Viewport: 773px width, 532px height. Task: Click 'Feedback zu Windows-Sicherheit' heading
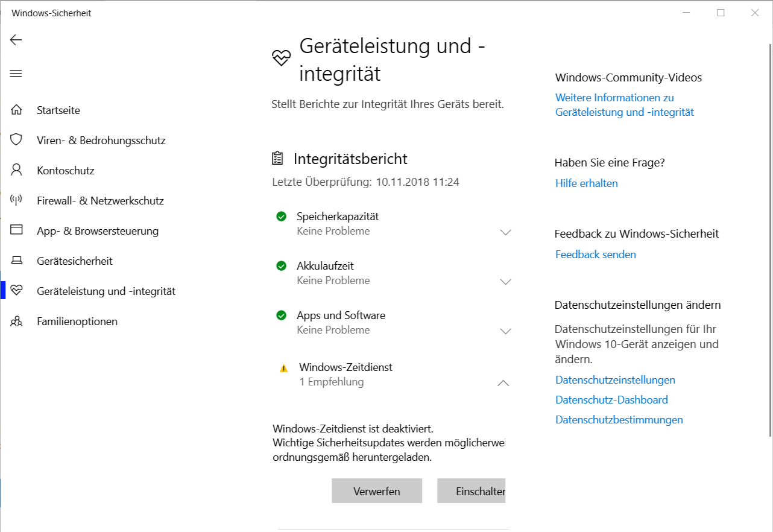(637, 234)
